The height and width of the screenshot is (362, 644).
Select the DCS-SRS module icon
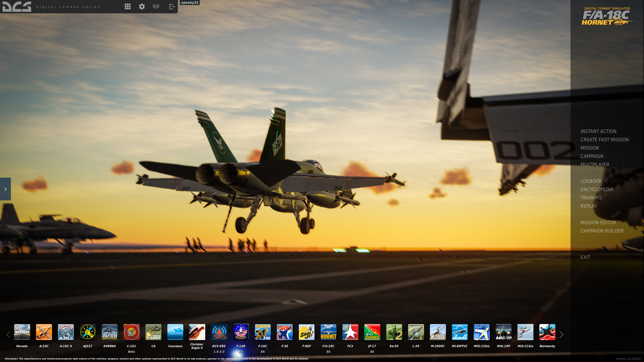coord(219,332)
